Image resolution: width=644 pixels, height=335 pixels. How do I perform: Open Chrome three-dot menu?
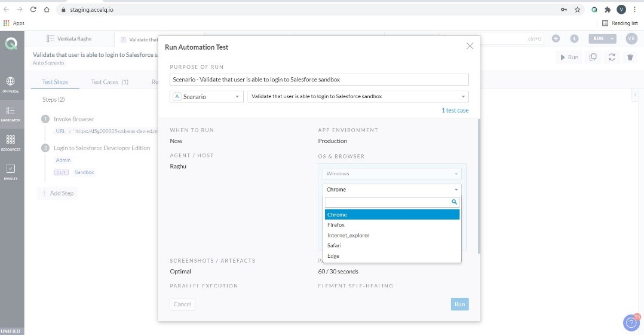[x=634, y=10]
